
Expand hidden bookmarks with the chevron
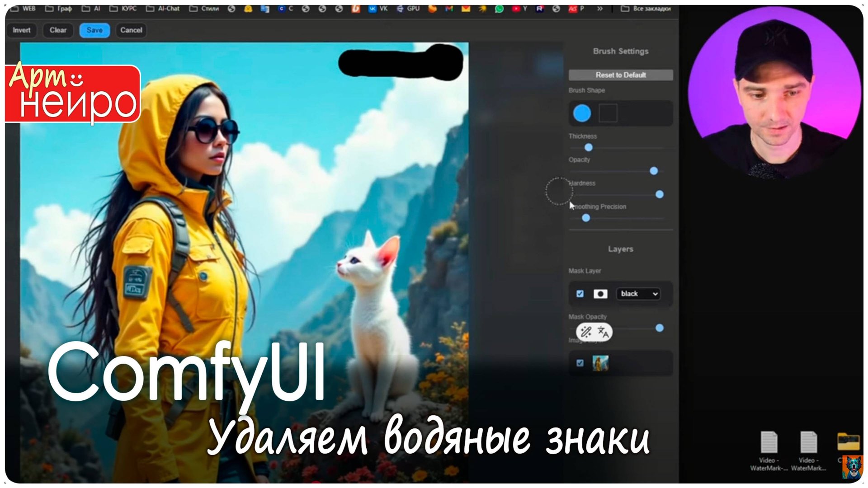[x=600, y=8]
